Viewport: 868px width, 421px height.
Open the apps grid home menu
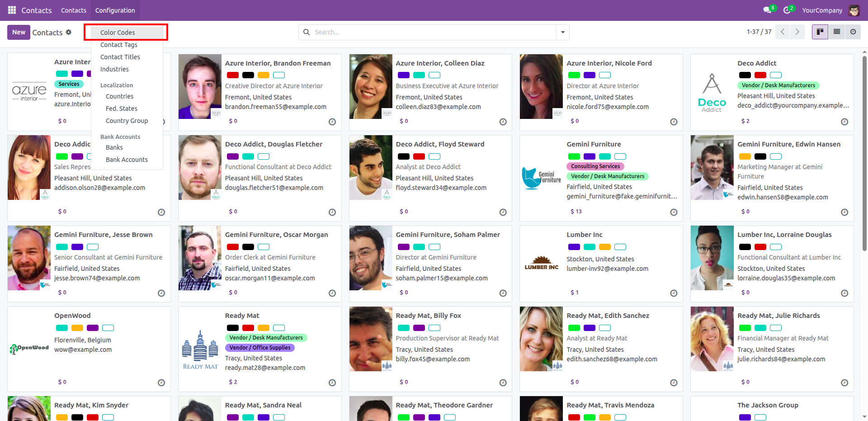pos(12,10)
